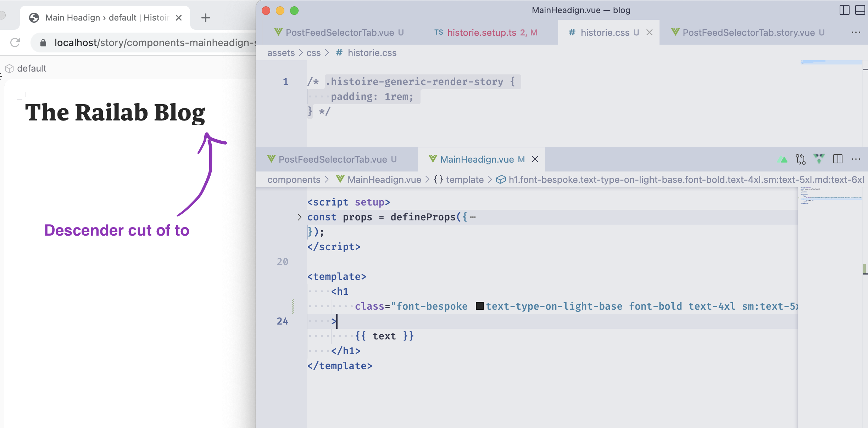Click css folder breadcrumb

[313, 53]
